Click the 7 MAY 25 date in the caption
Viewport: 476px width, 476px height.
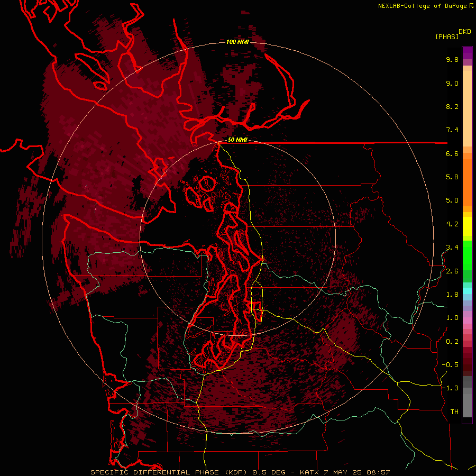click(x=343, y=472)
